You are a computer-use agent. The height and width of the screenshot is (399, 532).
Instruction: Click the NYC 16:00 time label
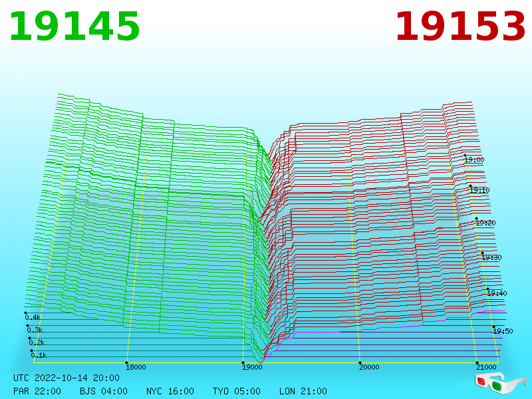[x=170, y=391]
